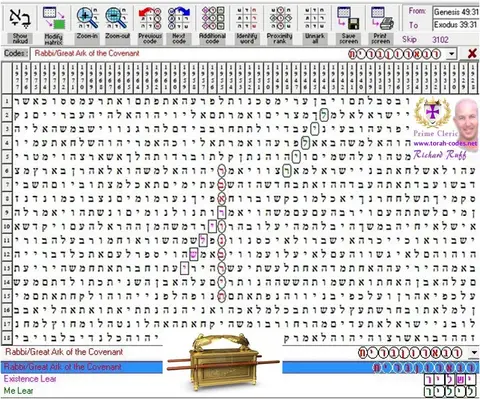The width and height of the screenshot is (480, 399).
Task: Click the Ark of the Covenant image
Action: coord(223,362)
